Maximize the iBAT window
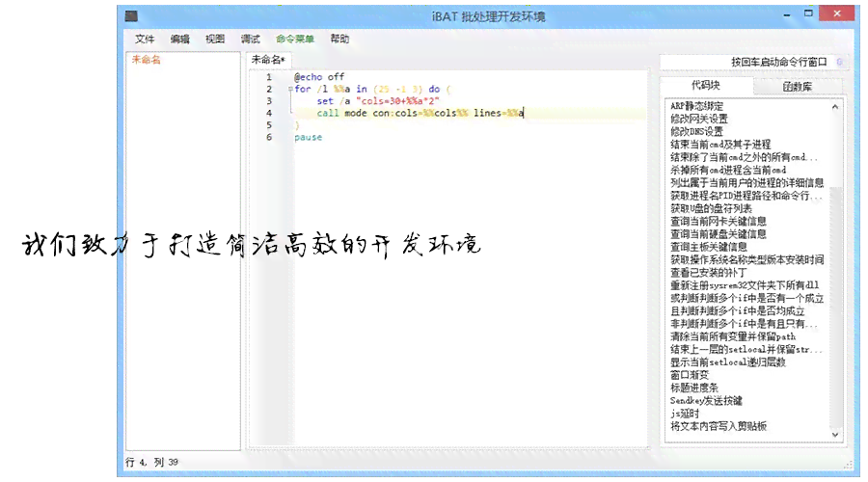 click(x=809, y=13)
